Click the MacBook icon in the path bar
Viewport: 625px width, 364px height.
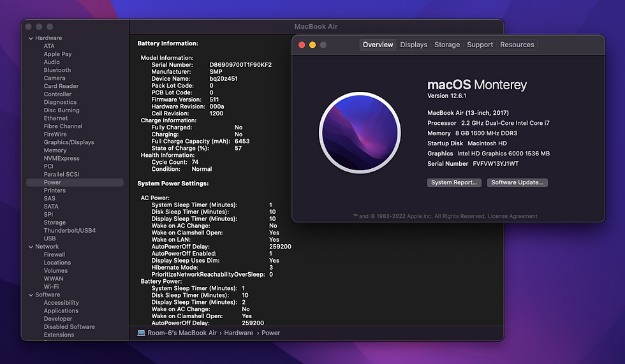tap(141, 333)
